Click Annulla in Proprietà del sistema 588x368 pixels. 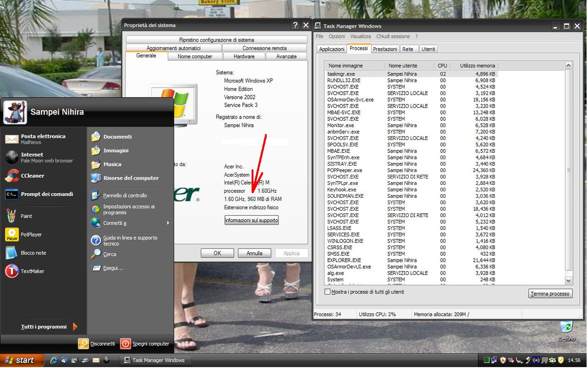(x=254, y=253)
